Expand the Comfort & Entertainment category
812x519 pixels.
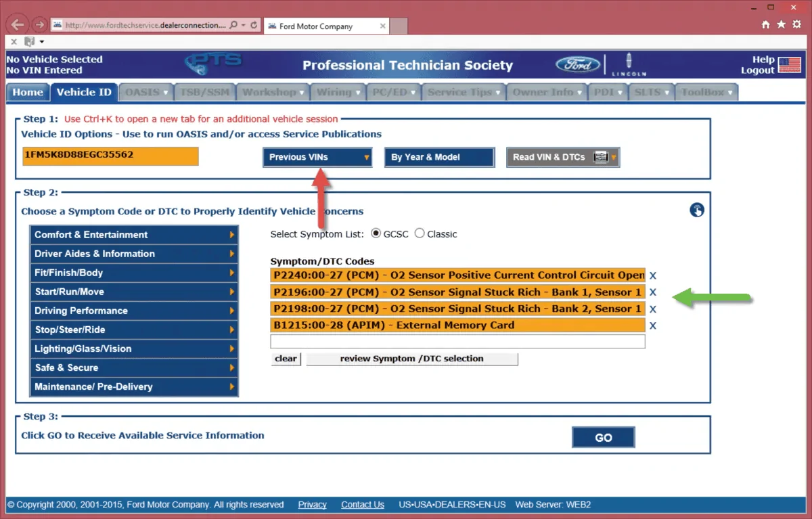tap(134, 235)
